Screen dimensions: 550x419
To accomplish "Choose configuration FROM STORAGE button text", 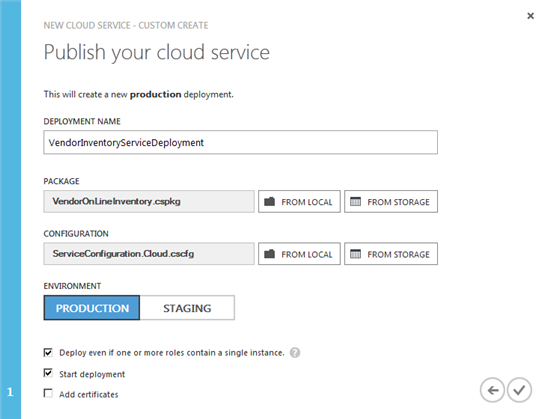I will pos(398,255).
